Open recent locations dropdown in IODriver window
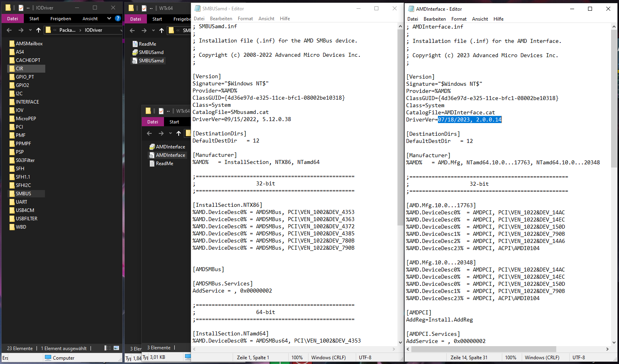This screenshot has width=619, height=364. (30, 30)
